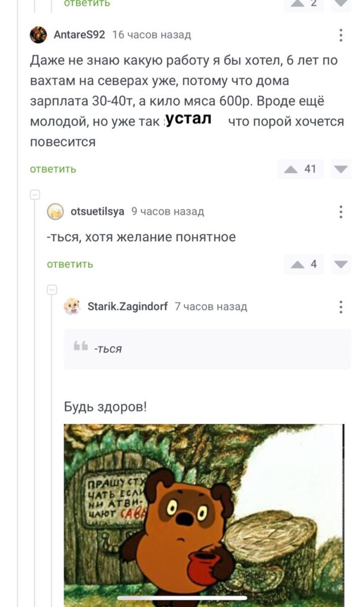Click the quoted -ться block

coord(207,349)
